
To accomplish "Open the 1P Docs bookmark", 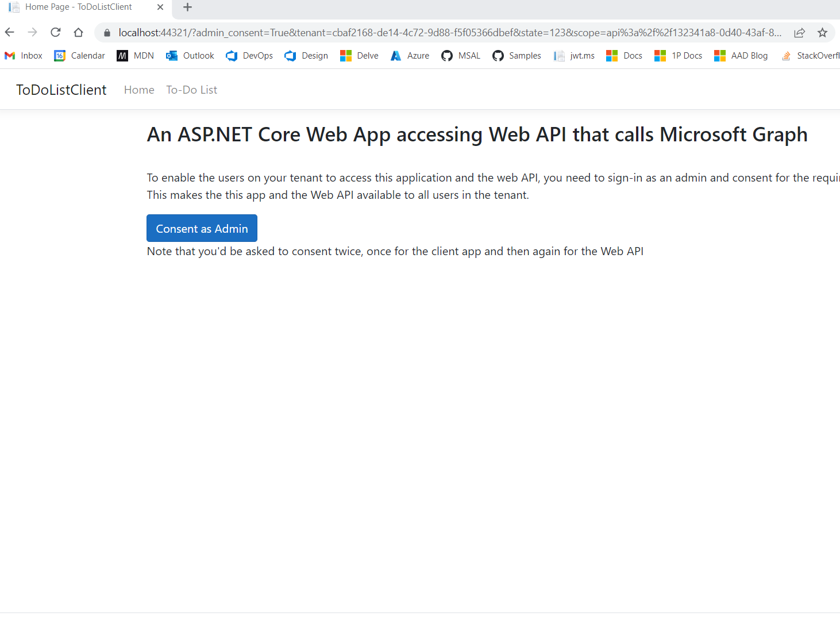I will (679, 56).
